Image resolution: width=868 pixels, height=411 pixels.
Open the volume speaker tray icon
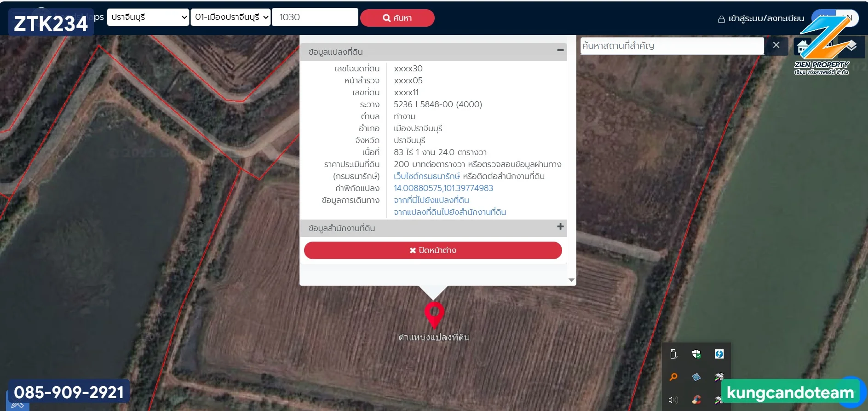click(x=673, y=400)
